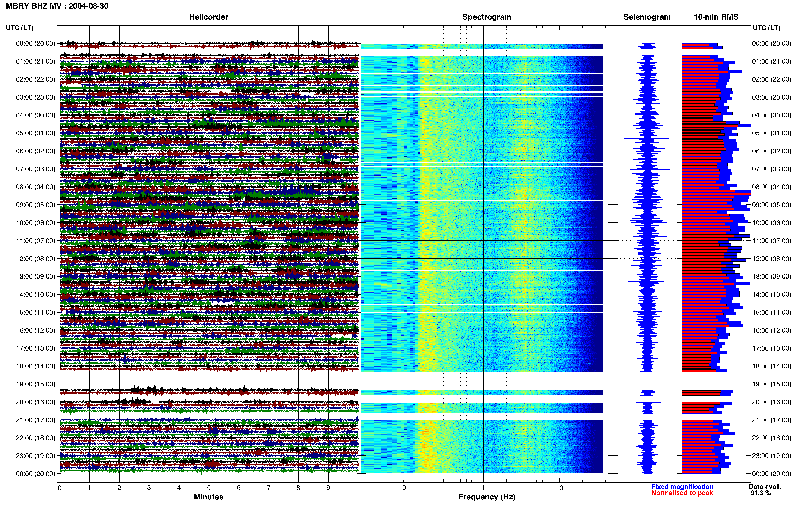Click left time label '05:00 (01:00)'
This screenshot has width=812, height=508.
36,133
